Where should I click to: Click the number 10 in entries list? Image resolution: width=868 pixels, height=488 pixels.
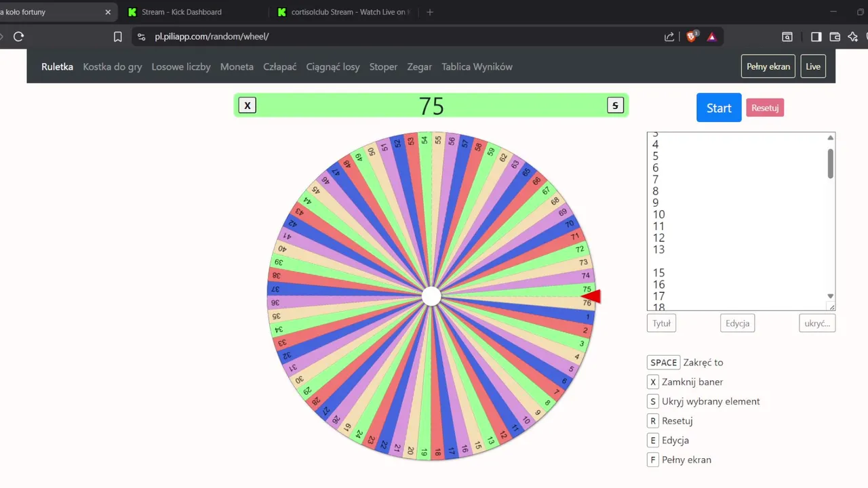658,215
